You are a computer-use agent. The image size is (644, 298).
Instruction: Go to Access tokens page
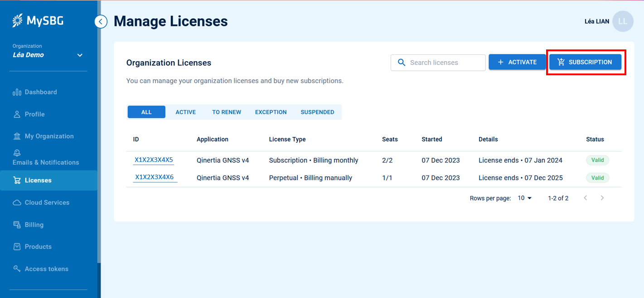46,269
